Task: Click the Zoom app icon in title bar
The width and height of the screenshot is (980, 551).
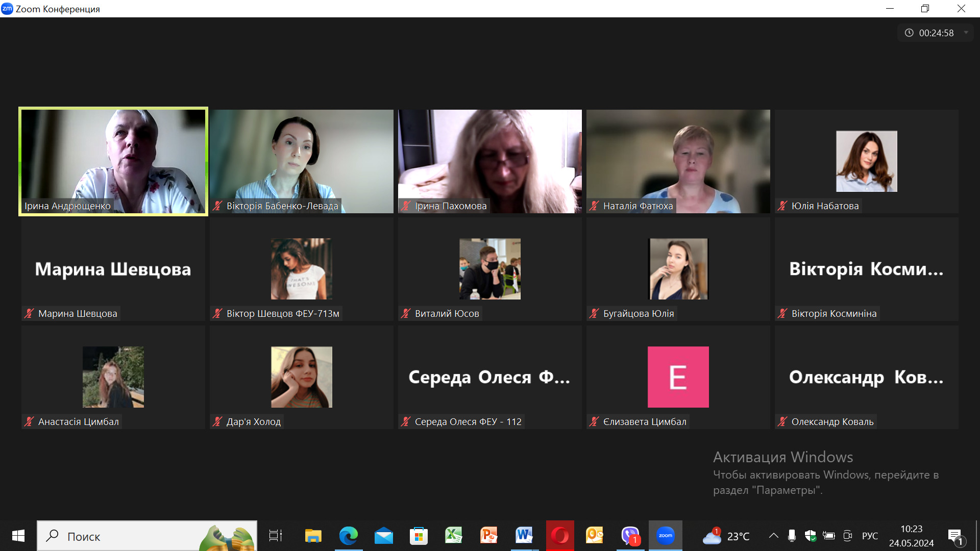Action: [x=7, y=9]
